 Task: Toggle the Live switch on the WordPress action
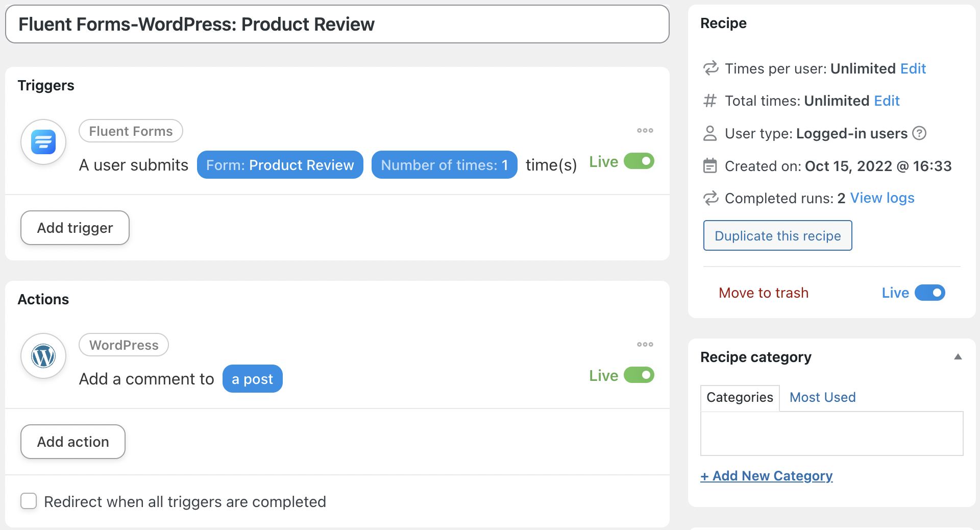[x=639, y=375]
